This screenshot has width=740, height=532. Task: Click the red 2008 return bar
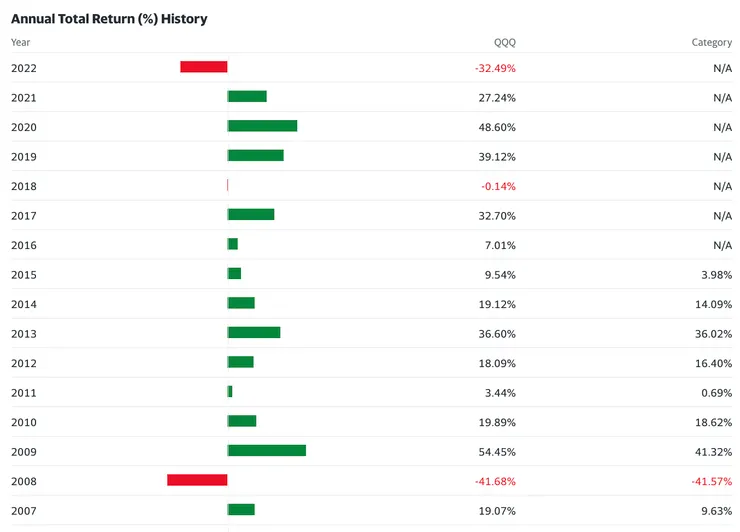[197, 480]
